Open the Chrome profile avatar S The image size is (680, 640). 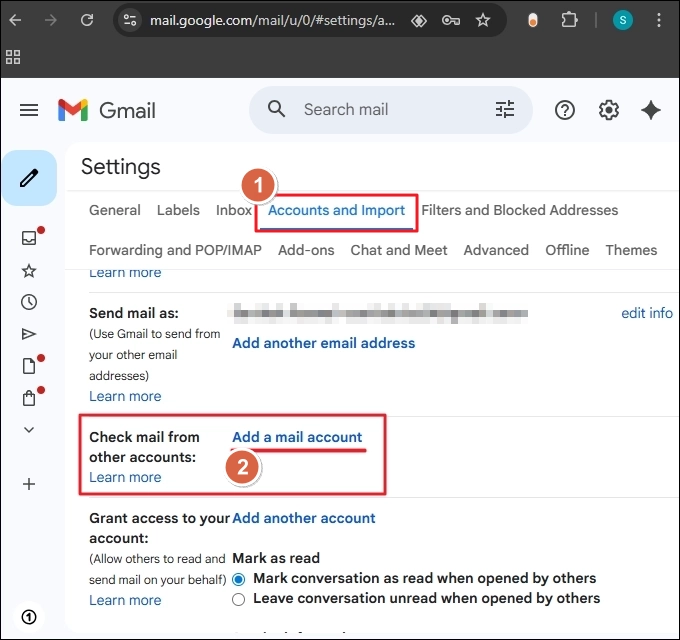622,20
